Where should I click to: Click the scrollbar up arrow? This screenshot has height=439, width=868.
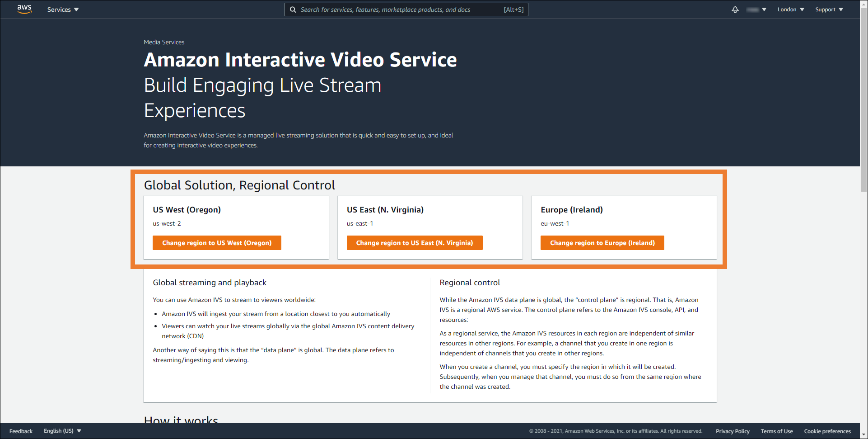[x=863, y=4]
